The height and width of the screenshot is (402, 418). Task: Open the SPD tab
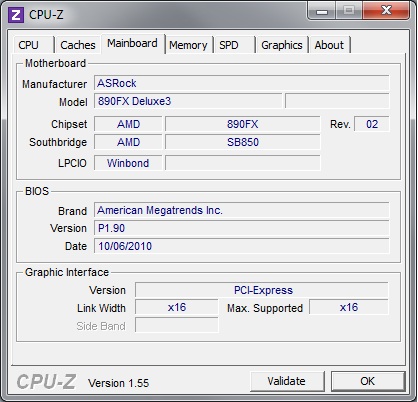[x=235, y=45]
